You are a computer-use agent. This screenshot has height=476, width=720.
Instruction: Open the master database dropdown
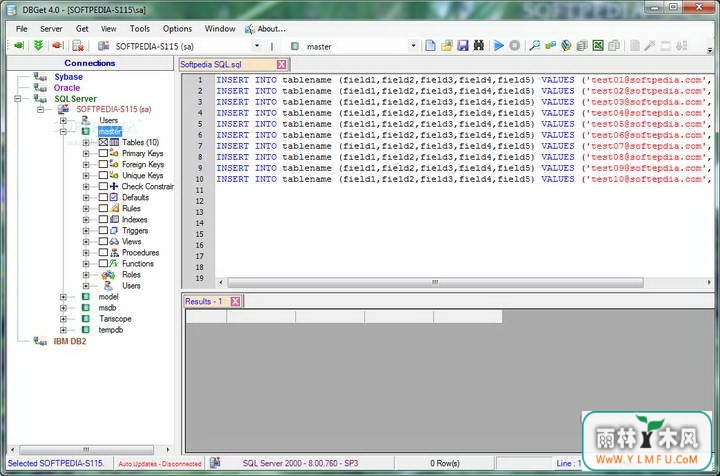point(413,46)
